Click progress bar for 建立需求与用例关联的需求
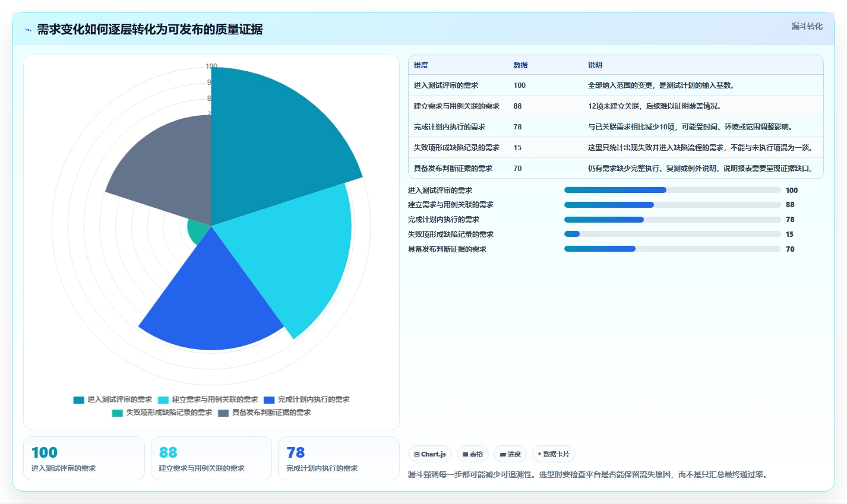847x504 pixels. tap(672, 205)
